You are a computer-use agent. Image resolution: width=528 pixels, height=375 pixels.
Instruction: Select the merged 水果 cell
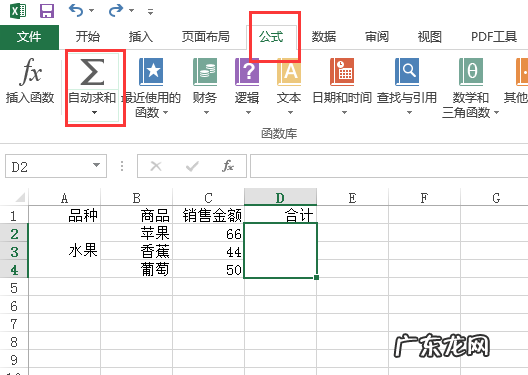[65, 251]
